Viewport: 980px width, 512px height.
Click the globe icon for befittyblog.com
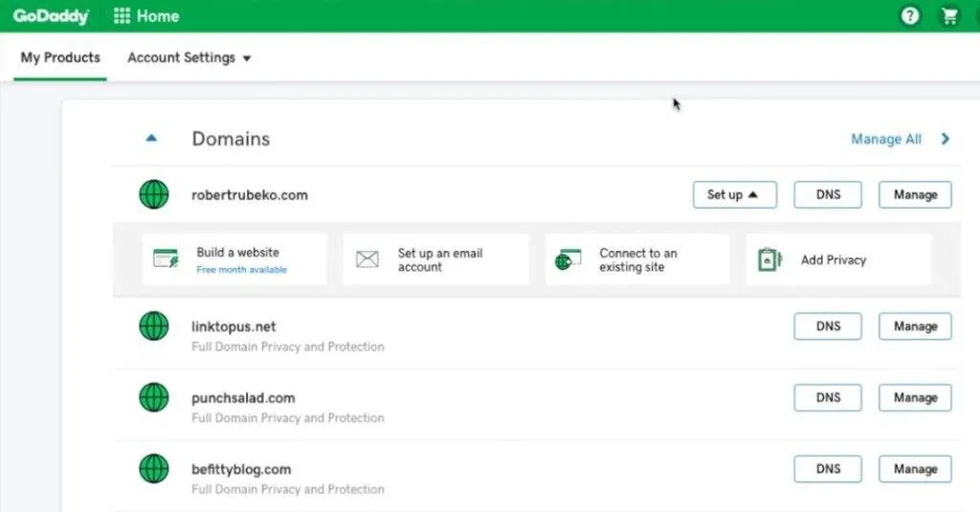point(154,468)
